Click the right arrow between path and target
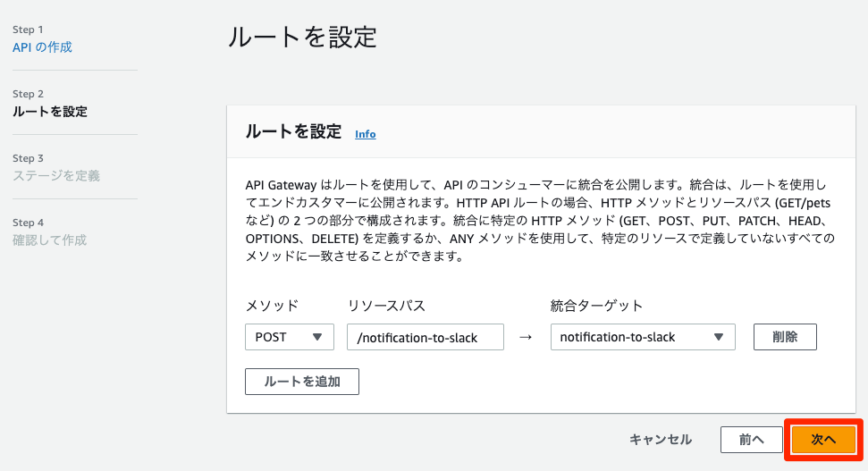The width and height of the screenshot is (868, 471). pos(526,337)
